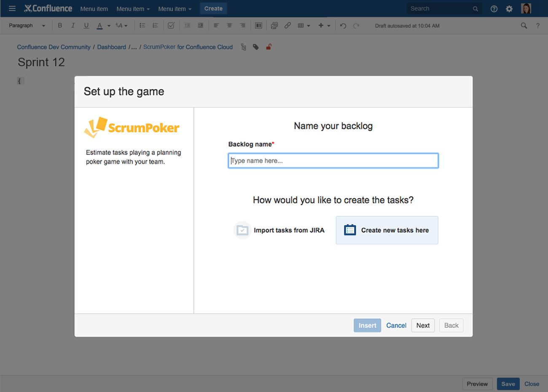This screenshot has height=392, width=548.
Task: Open the help circle icon in header
Action: pos(494,9)
